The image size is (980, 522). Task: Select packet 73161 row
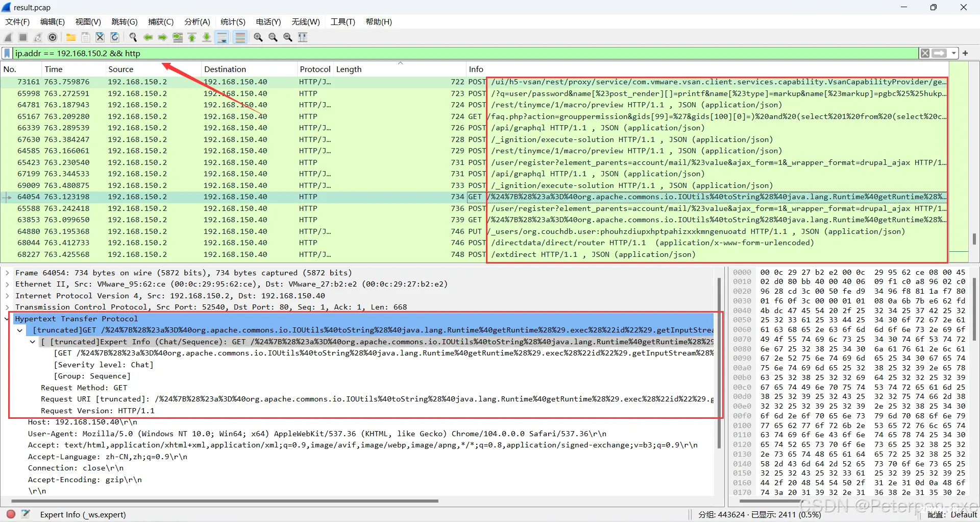(x=474, y=82)
